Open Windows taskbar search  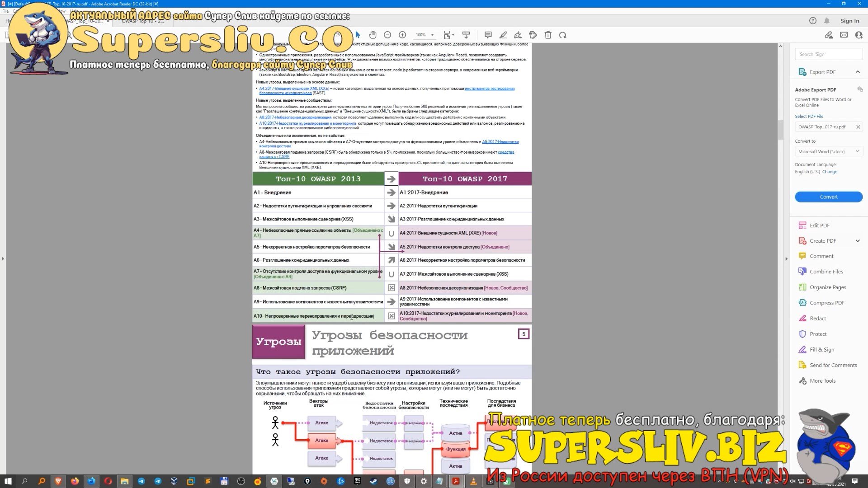coord(24,481)
